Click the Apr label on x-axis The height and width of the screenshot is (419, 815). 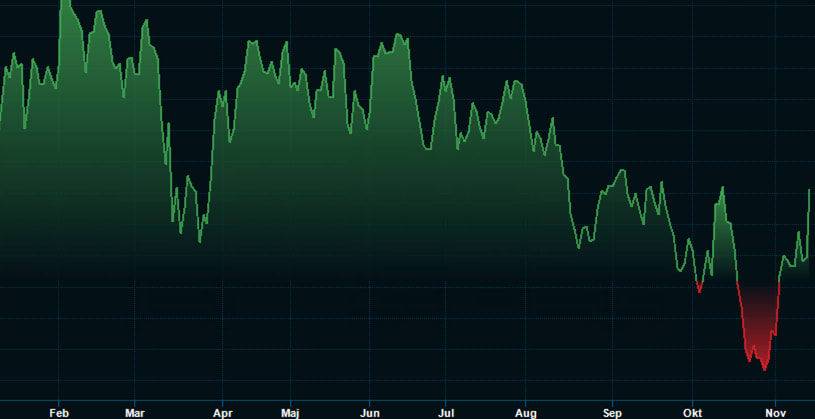click(222, 412)
